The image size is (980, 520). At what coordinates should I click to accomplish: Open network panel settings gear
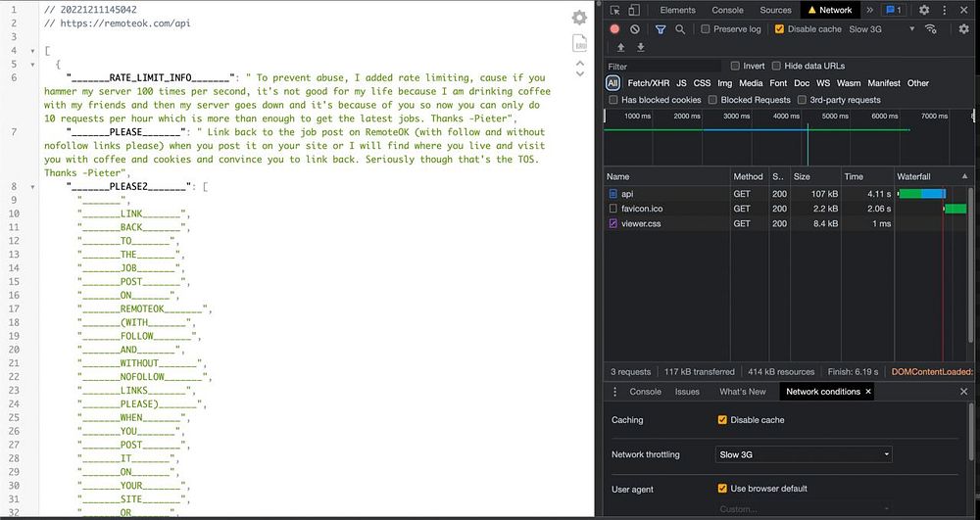pos(963,28)
